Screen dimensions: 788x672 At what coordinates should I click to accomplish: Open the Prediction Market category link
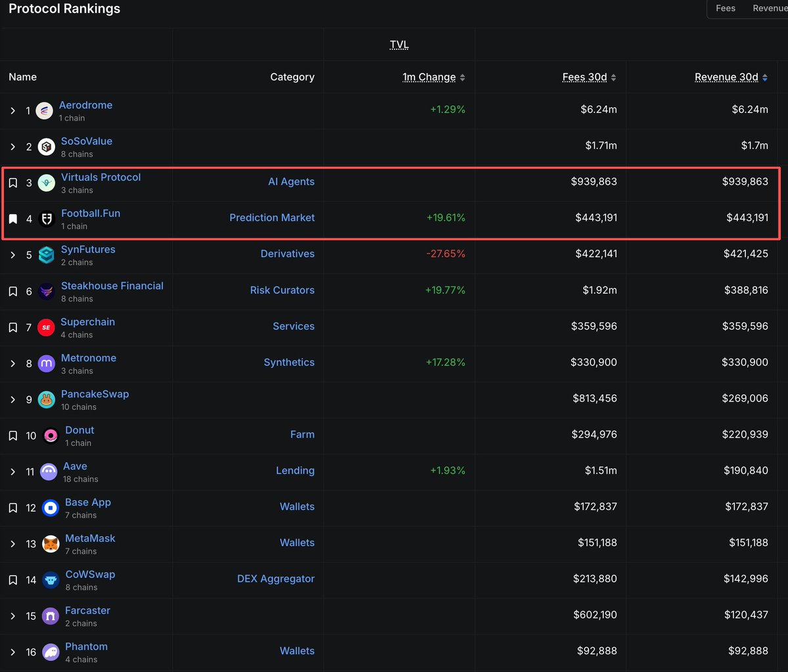tap(272, 217)
